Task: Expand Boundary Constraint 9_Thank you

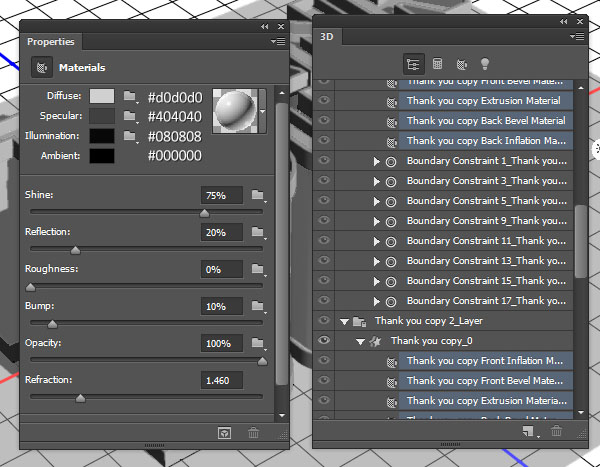Action: pyautogui.click(x=377, y=222)
